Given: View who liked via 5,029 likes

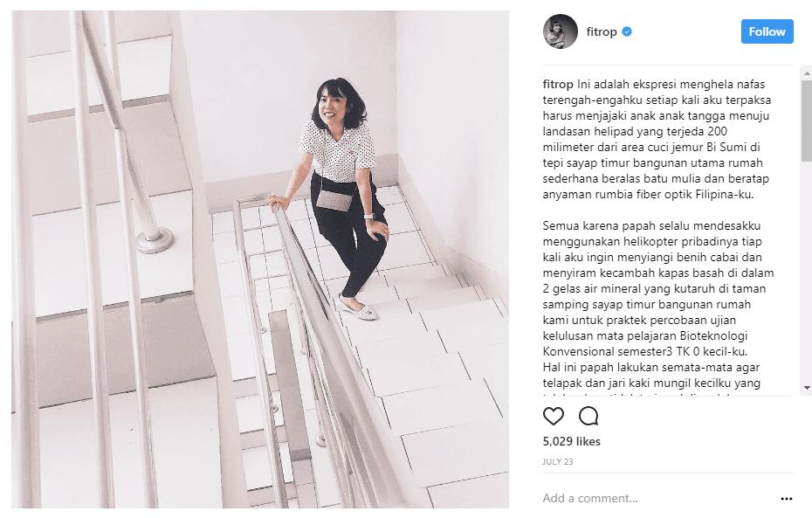Looking at the screenshot, I should (x=571, y=441).
